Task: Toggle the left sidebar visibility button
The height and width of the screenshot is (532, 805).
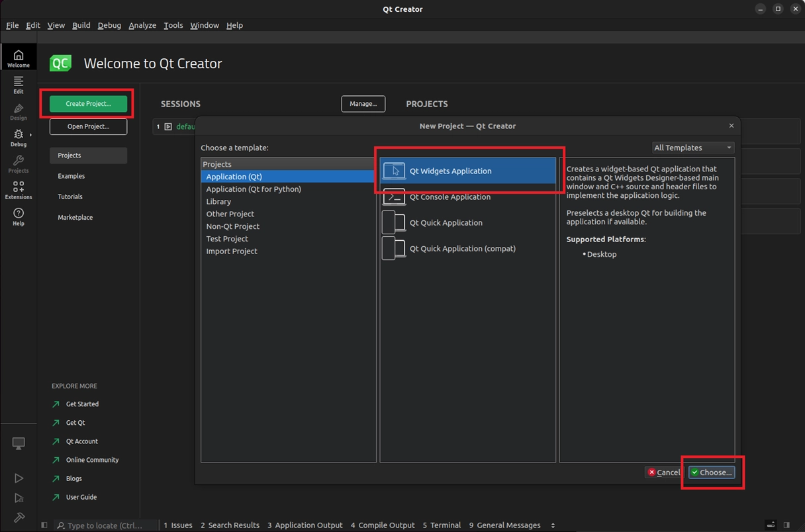Action: point(44,525)
